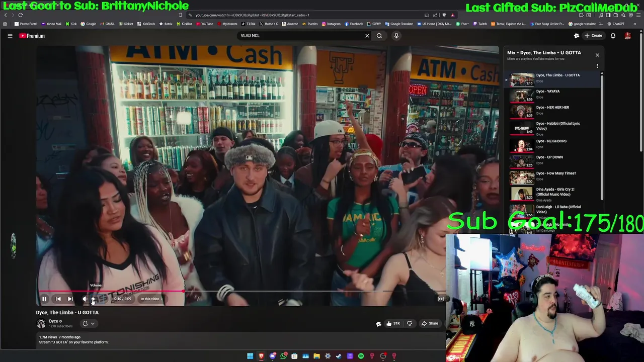Run search with magnifier button
644x362 pixels.
(x=379, y=36)
